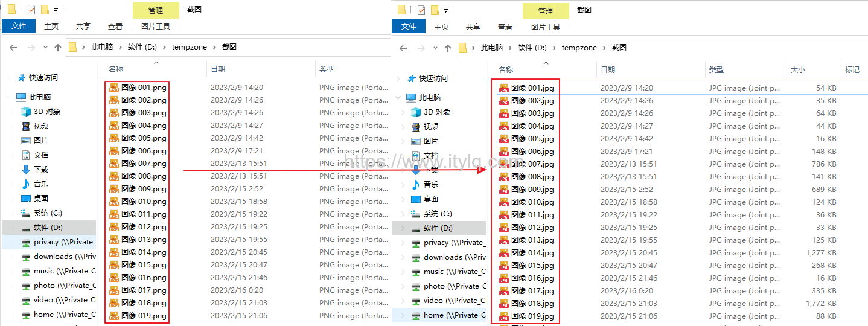Click the properties checkmark icon in right title bar
The image size is (868, 326).
pyautogui.click(x=421, y=10)
